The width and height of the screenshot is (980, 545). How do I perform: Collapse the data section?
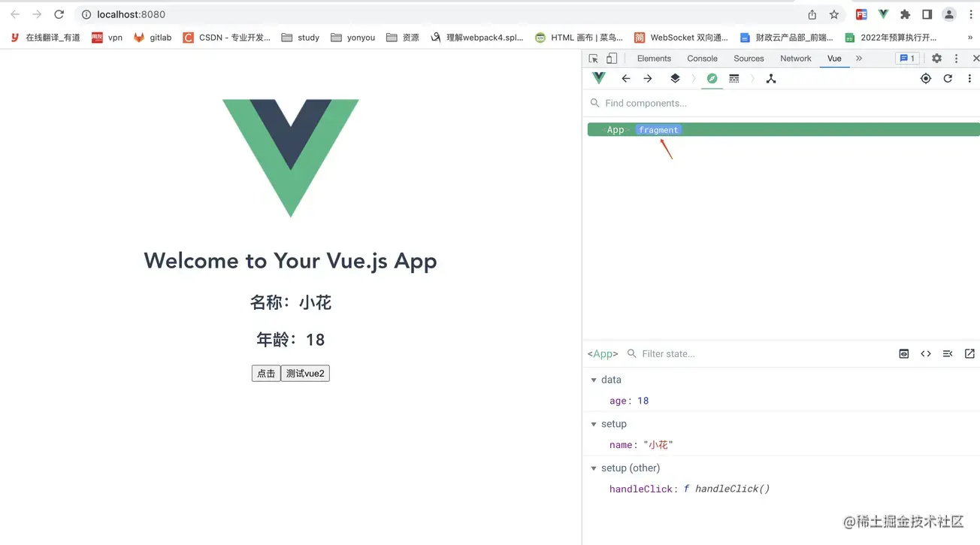click(594, 380)
